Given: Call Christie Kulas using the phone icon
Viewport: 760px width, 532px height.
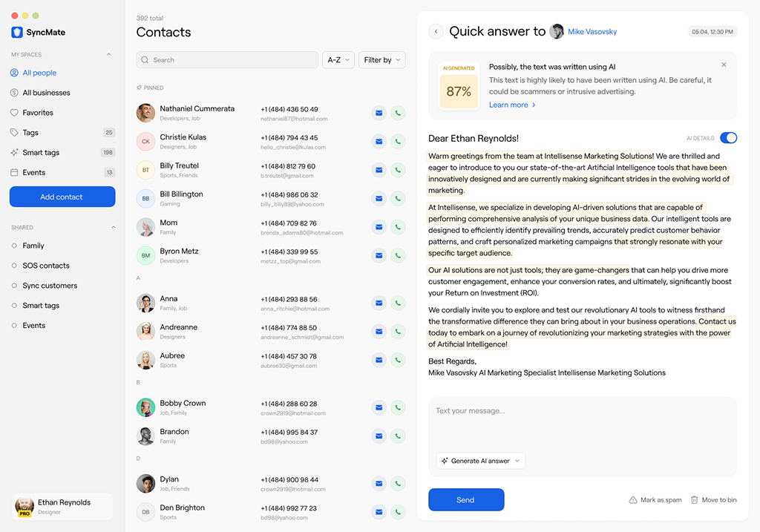Looking at the screenshot, I should (x=398, y=142).
